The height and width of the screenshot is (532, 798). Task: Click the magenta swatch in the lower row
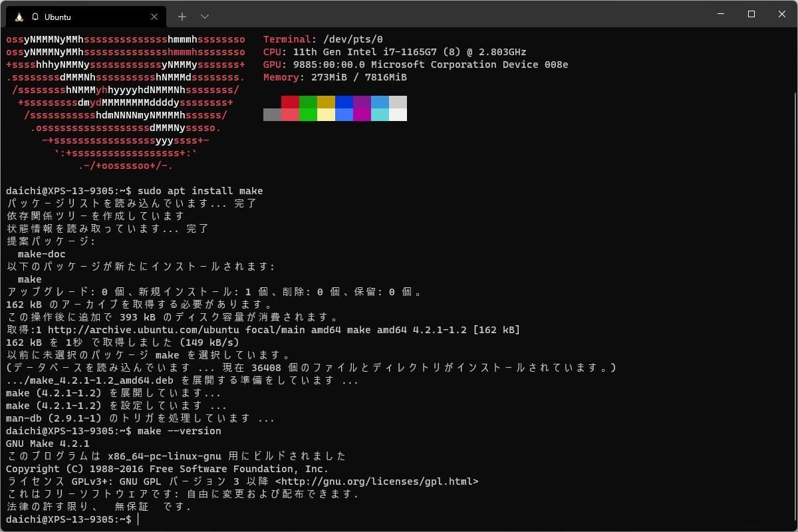[362, 115]
